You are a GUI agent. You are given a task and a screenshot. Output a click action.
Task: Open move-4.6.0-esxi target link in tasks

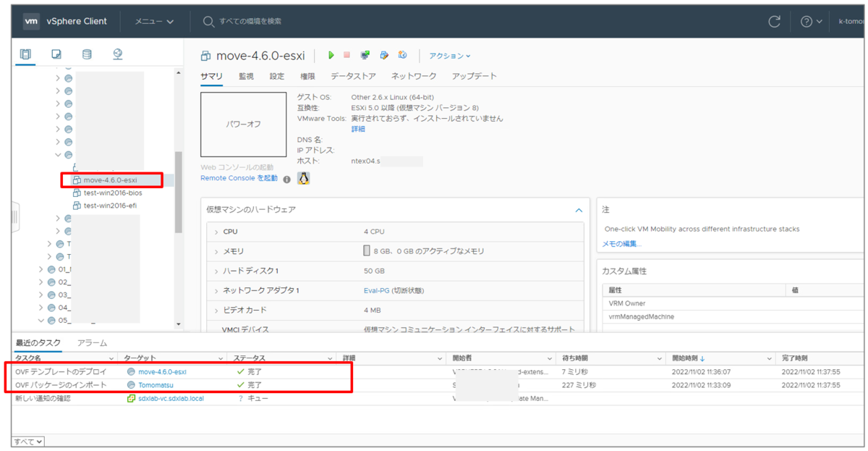point(162,371)
